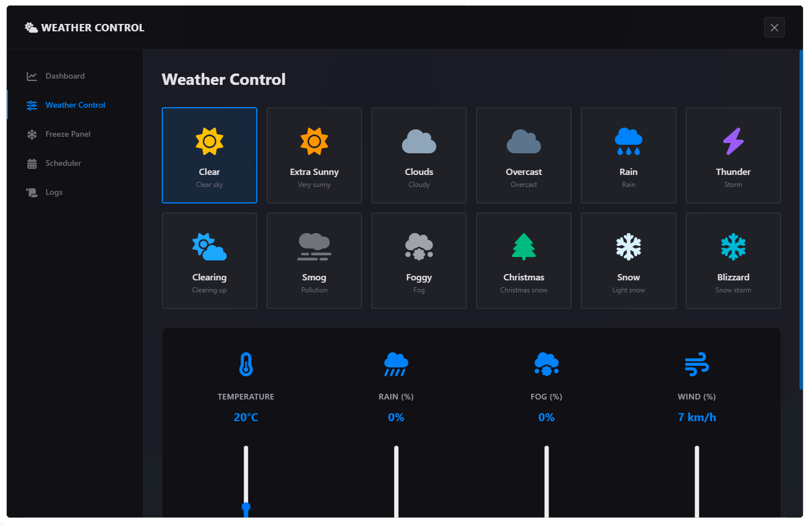
Task: Choose the Rain cloud weather icon
Action: pos(628,141)
